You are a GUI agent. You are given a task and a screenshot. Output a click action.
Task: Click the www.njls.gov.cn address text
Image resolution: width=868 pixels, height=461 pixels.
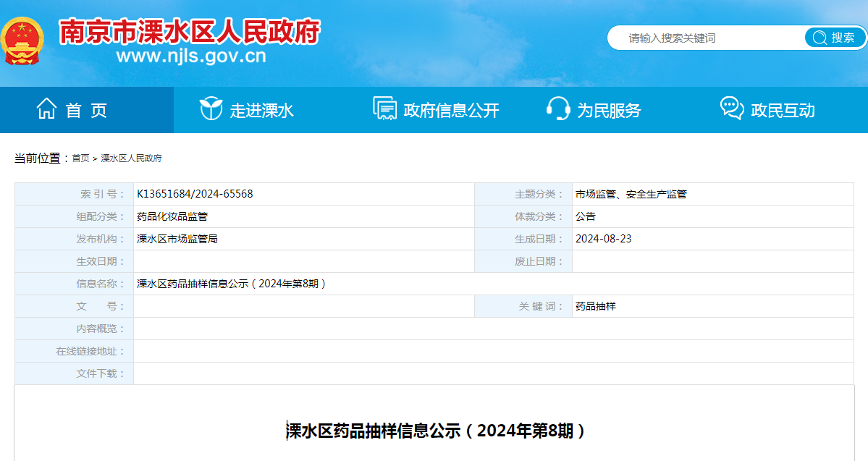coord(191,56)
